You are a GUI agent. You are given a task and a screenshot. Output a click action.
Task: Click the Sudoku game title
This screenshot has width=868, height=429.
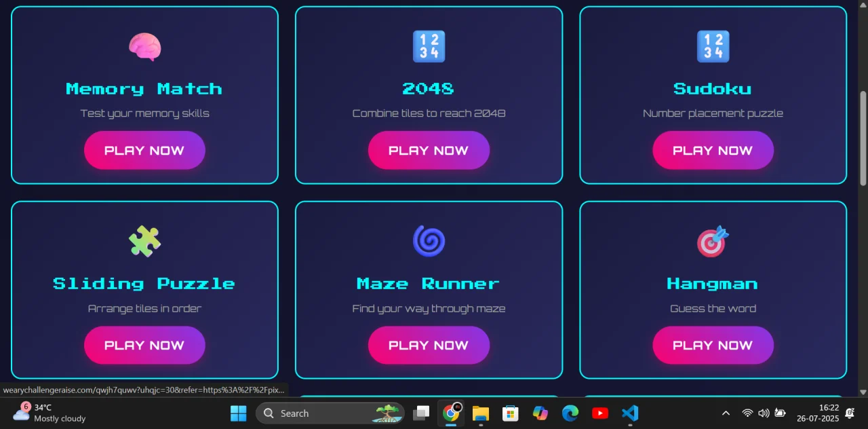713,89
